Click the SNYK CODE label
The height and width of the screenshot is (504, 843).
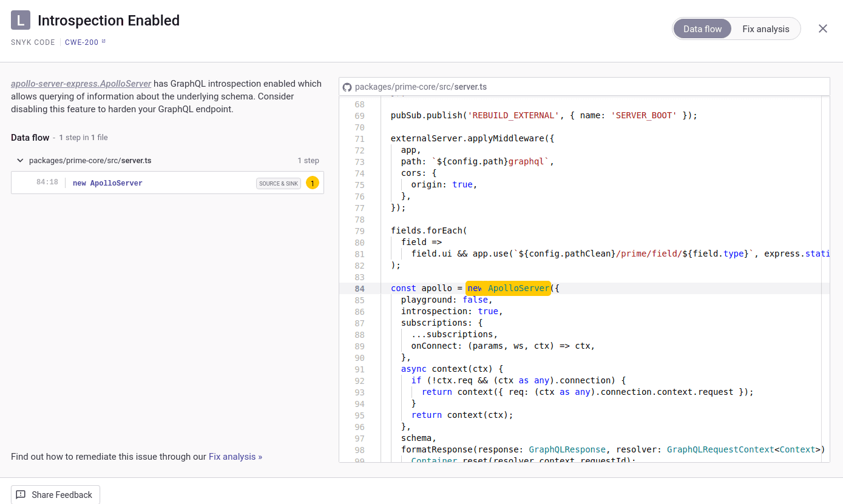(32, 42)
